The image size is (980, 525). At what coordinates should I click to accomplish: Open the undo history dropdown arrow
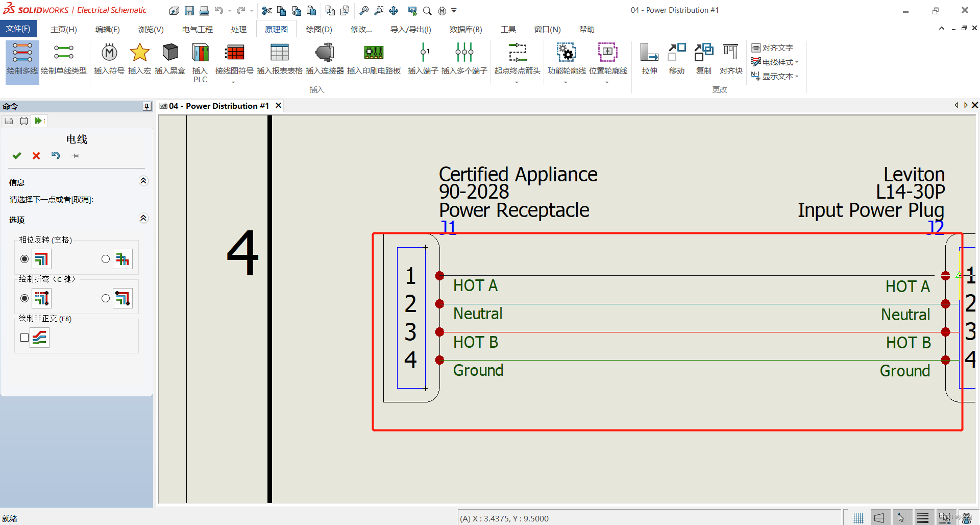pos(230,11)
